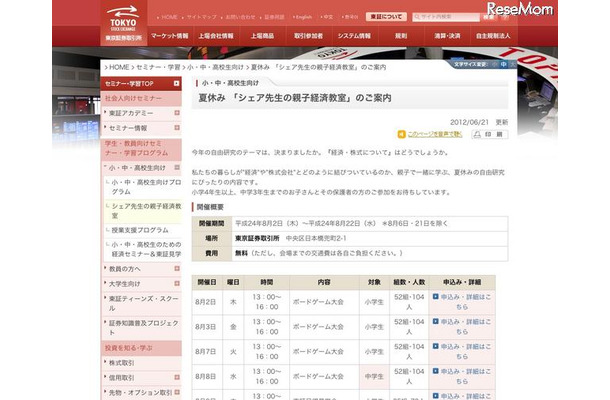This screenshot has width=610, height=400.
Task: Click the arrow icon in the 8月7日 row
Action: point(436,346)
